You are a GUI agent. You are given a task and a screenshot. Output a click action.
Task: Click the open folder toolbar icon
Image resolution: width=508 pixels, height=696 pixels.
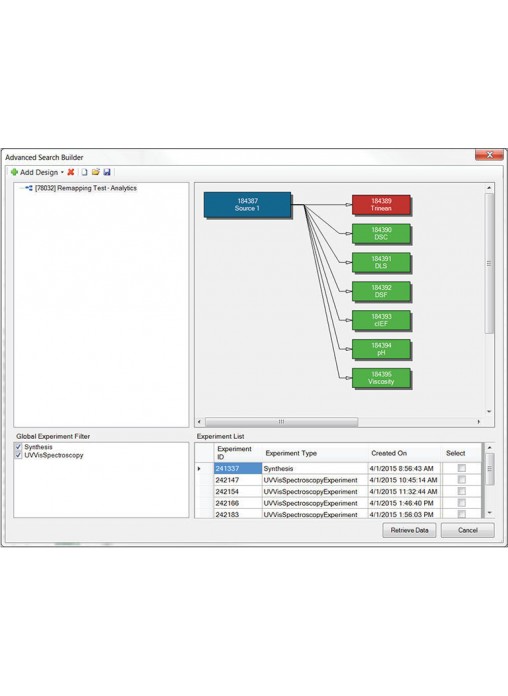pos(95,172)
